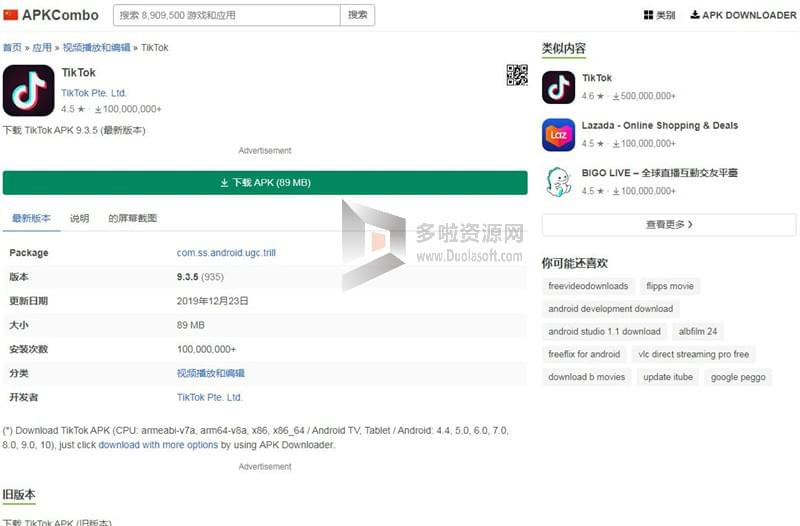Click the update itube tag
800x526 pixels.
click(x=668, y=377)
